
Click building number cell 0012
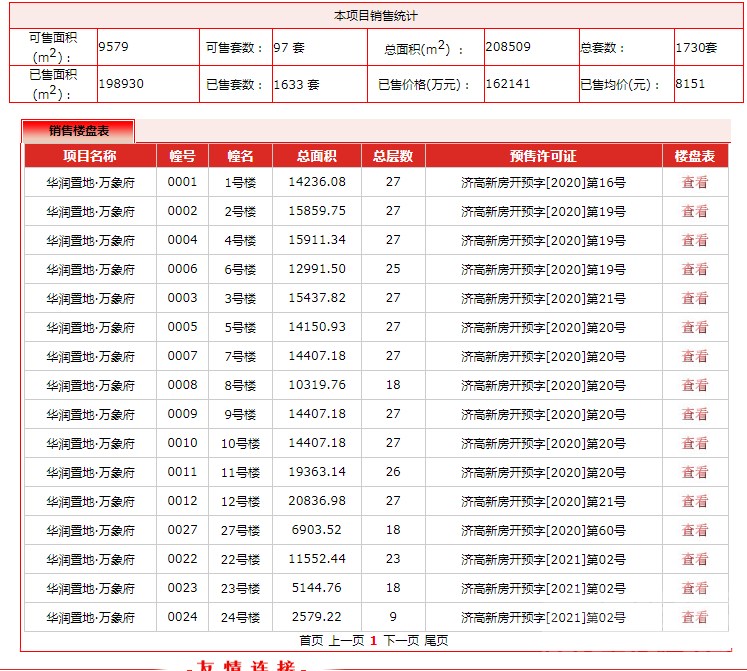182,501
